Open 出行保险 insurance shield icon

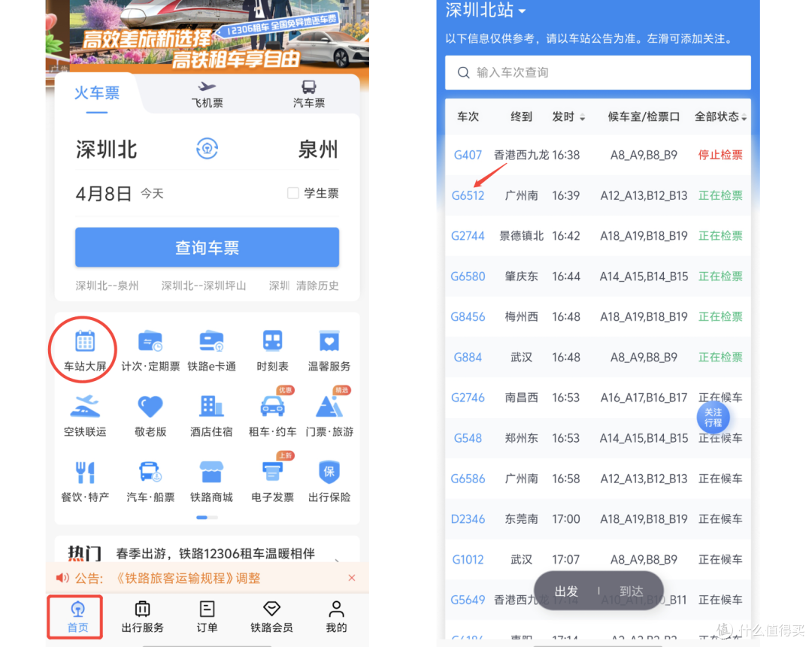329,472
